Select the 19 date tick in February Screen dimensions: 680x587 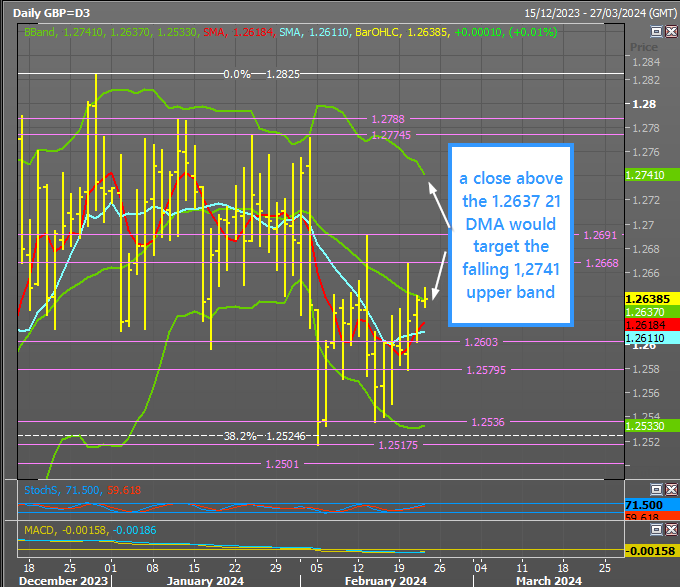(x=399, y=567)
